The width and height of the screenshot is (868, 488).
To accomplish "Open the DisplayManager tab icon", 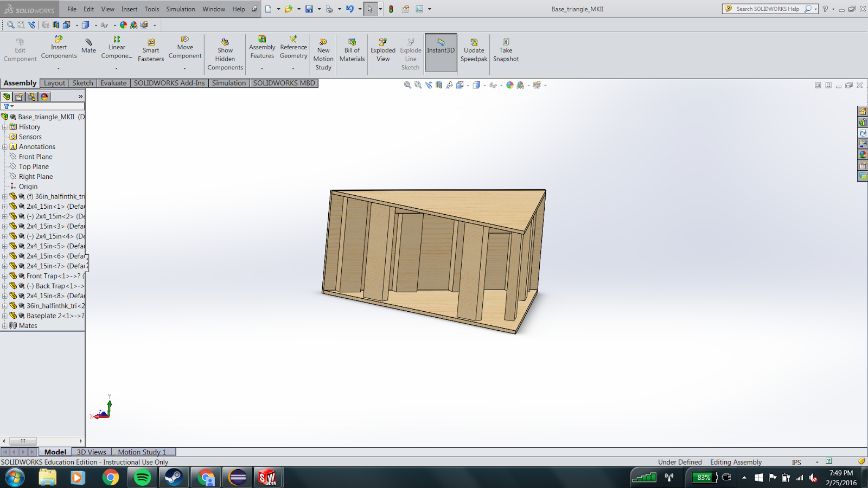I will point(44,97).
